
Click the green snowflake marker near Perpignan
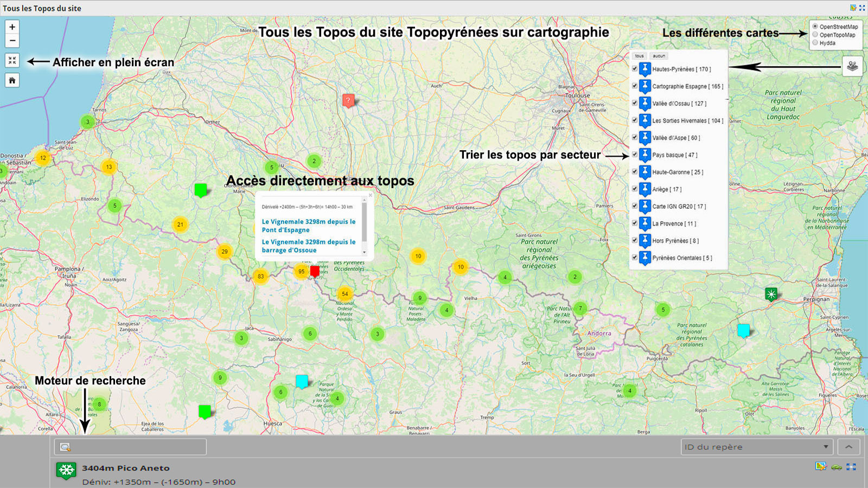771,294
